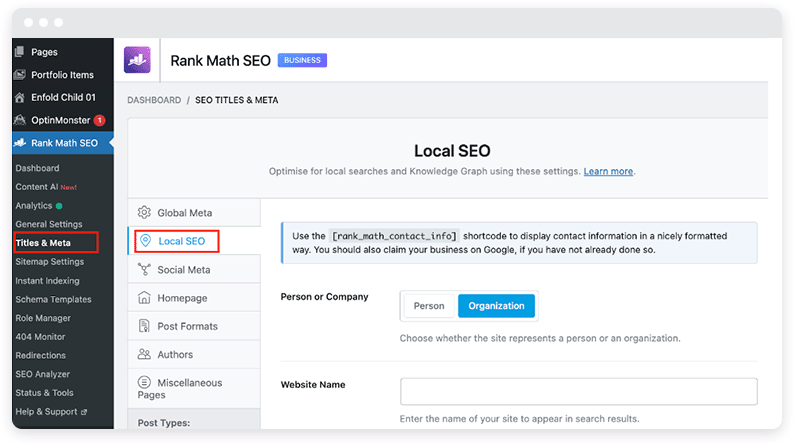Click the OptinMonster red notification badge
794x445 pixels.
point(100,120)
